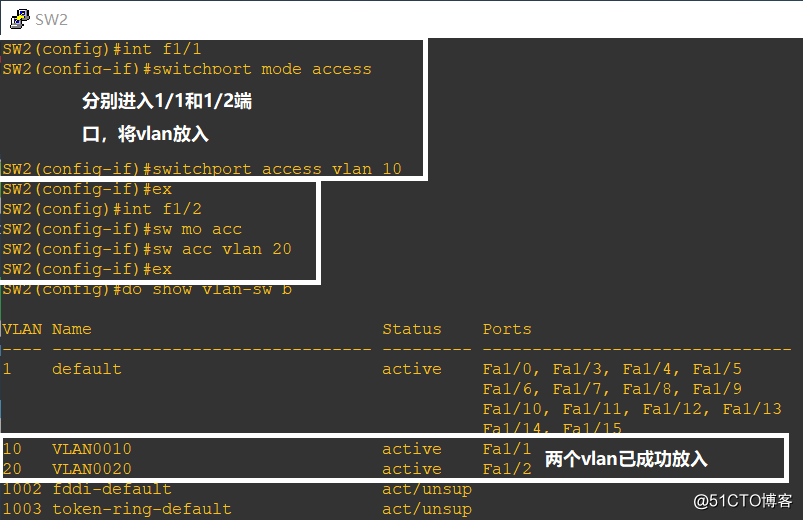
Task: Click the 'sw mo acc' command line
Action: 122,229
